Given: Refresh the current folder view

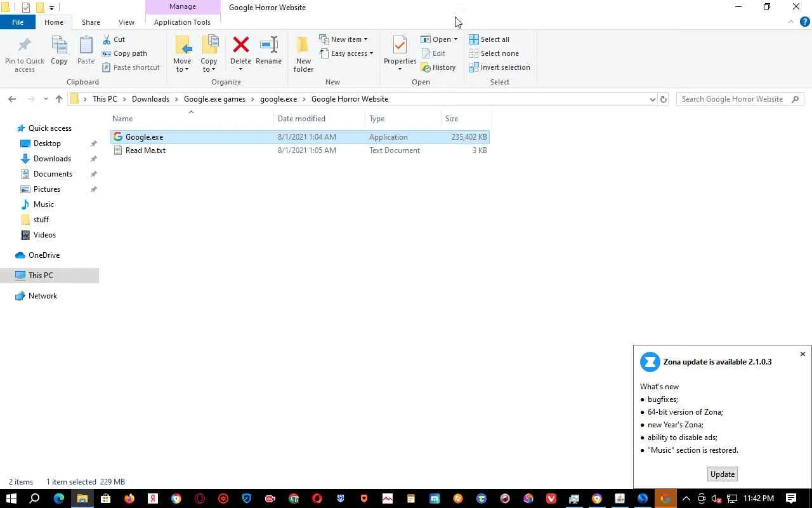Looking at the screenshot, I should point(664,99).
